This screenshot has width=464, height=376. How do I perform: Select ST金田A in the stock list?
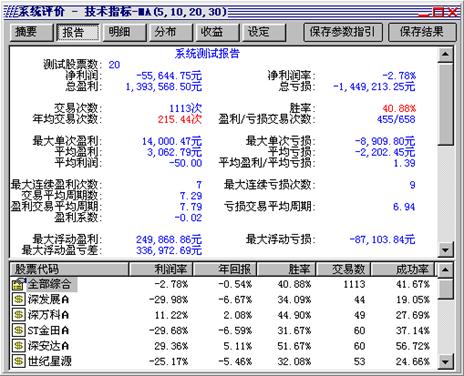coord(48,330)
